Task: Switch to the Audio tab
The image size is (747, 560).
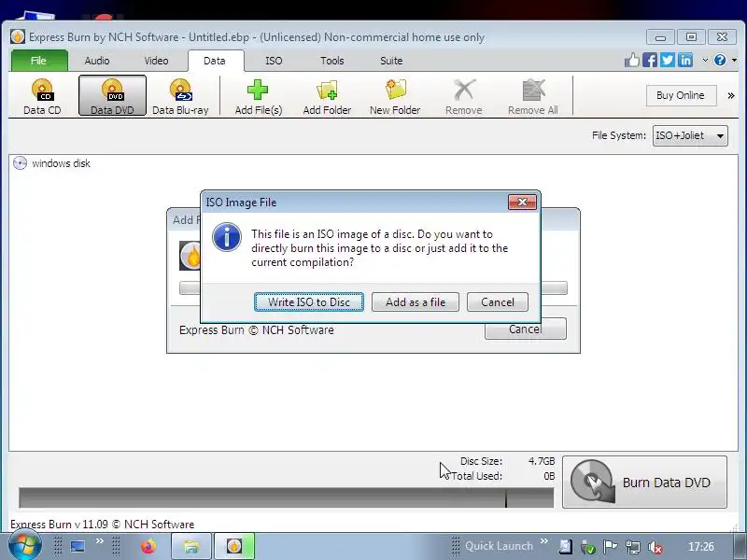Action: coord(97,61)
